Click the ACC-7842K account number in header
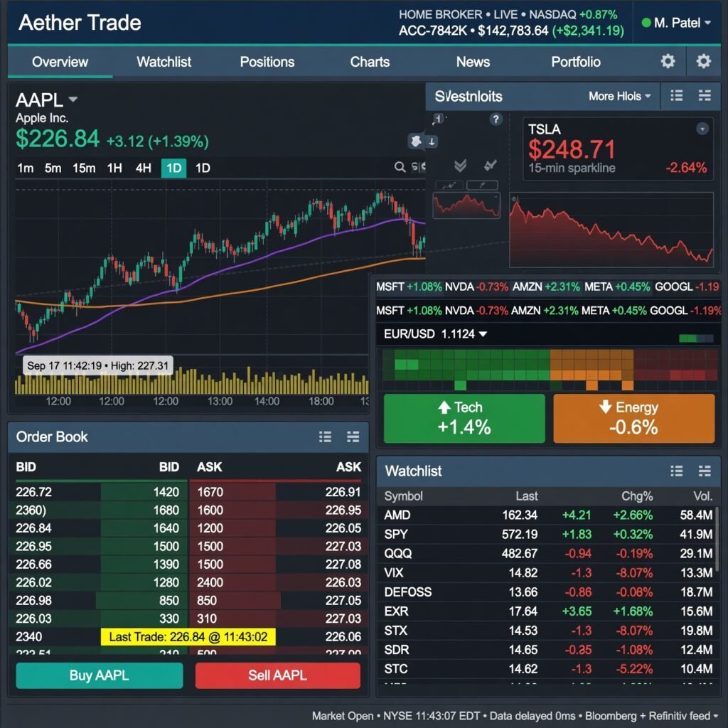Viewport: 728px width, 728px height. (433, 31)
